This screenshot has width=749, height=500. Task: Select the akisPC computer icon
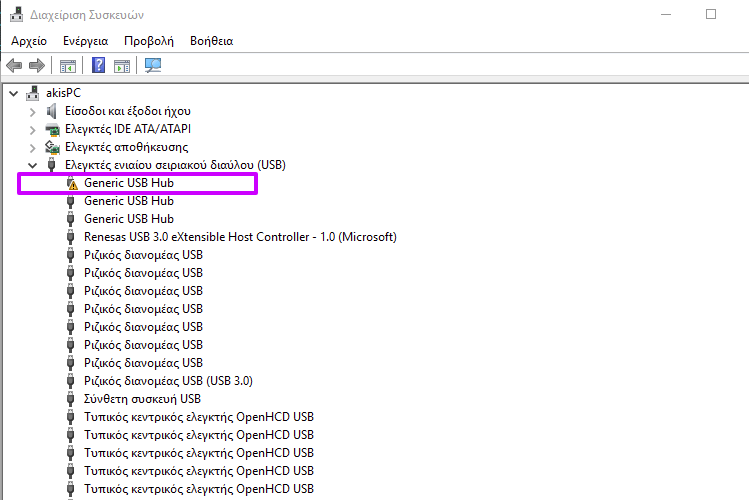point(32,93)
